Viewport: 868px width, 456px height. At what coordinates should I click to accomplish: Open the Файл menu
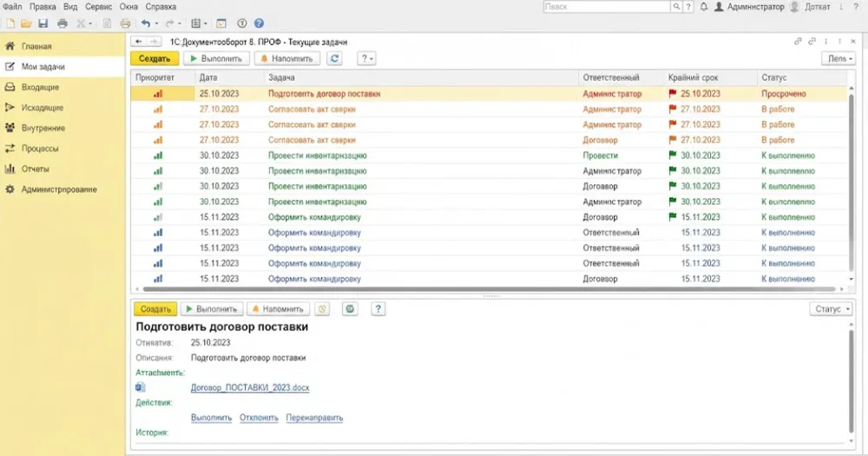tap(12, 7)
